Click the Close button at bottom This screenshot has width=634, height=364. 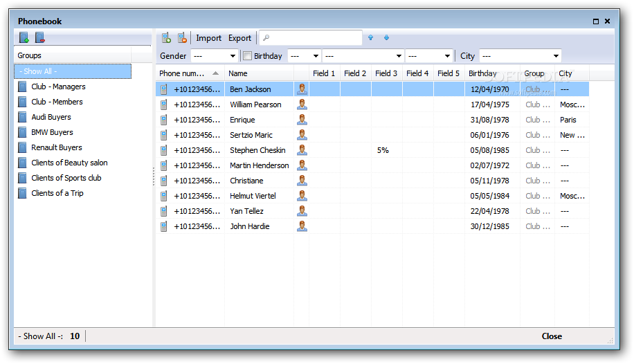[x=552, y=336]
